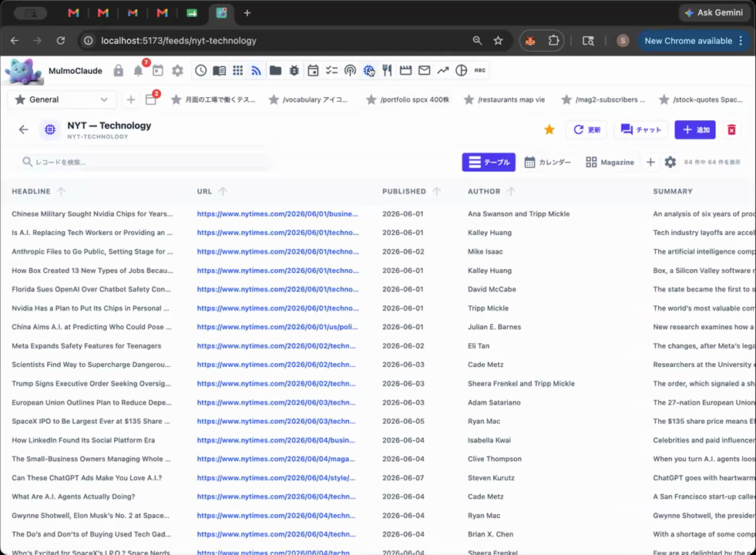Open a new Chrome tab with plus

pos(247,13)
